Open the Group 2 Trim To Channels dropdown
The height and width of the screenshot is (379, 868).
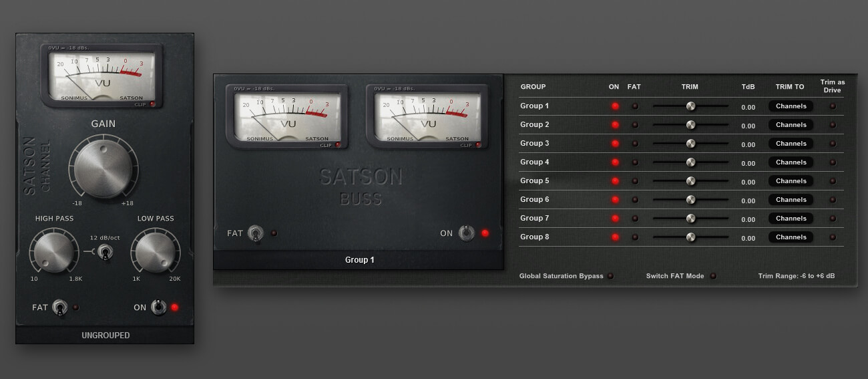(x=791, y=125)
